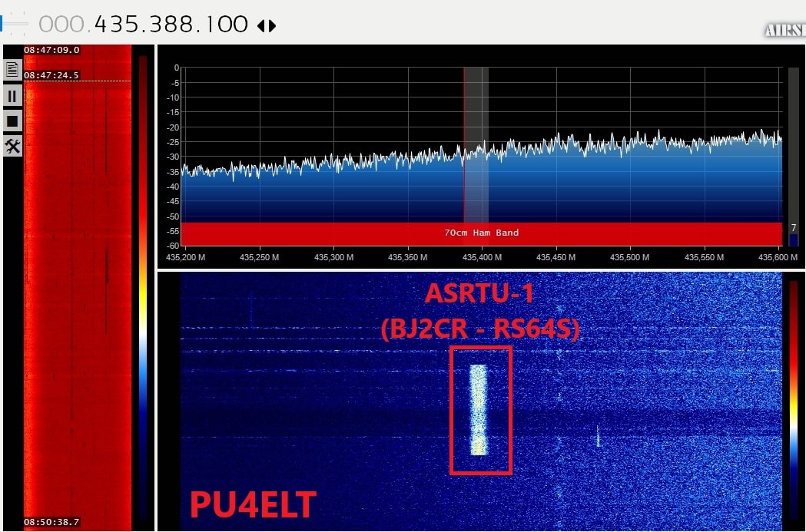Click the 388 kHz digits of the frequency
This screenshot has width=806, height=532.
click(174, 25)
